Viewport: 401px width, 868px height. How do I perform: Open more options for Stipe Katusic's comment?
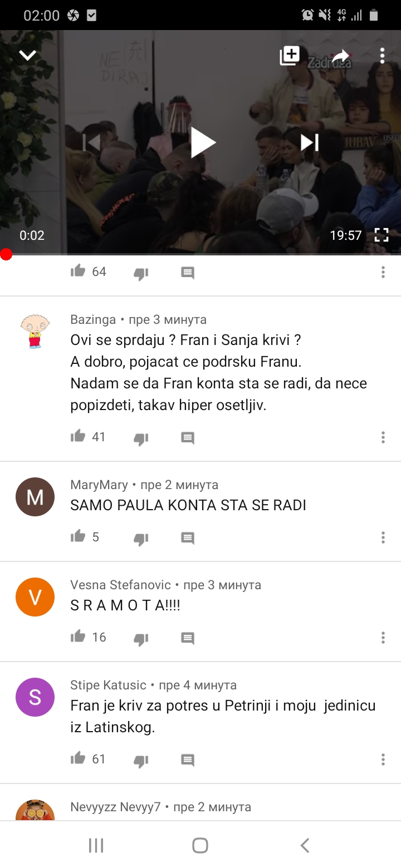[x=383, y=759]
